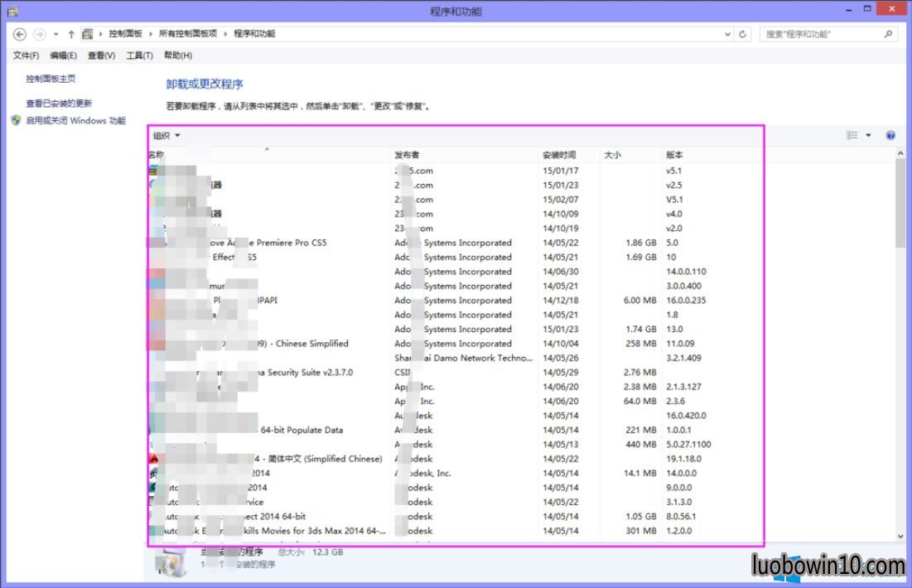Open the 编辑(E) menu
The height and width of the screenshot is (588, 912).
(x=64, y=55)
